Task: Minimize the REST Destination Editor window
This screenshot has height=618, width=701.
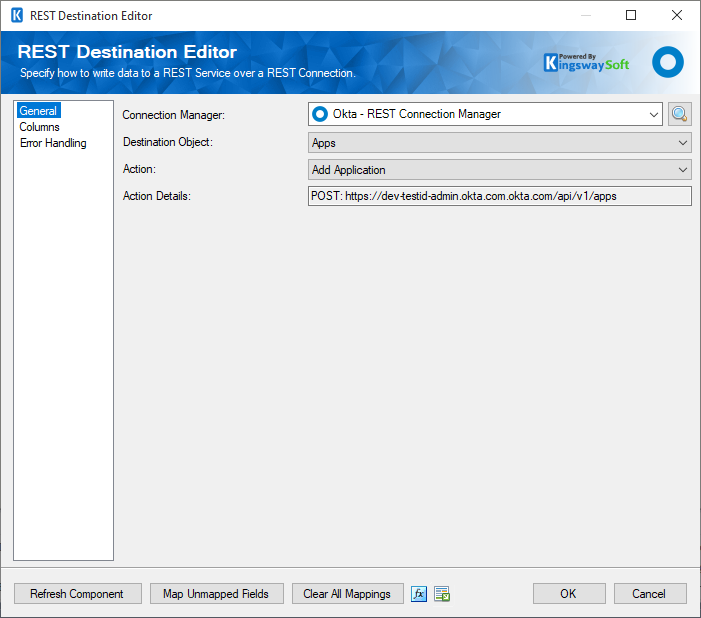Action: click(x=586, y=15)
